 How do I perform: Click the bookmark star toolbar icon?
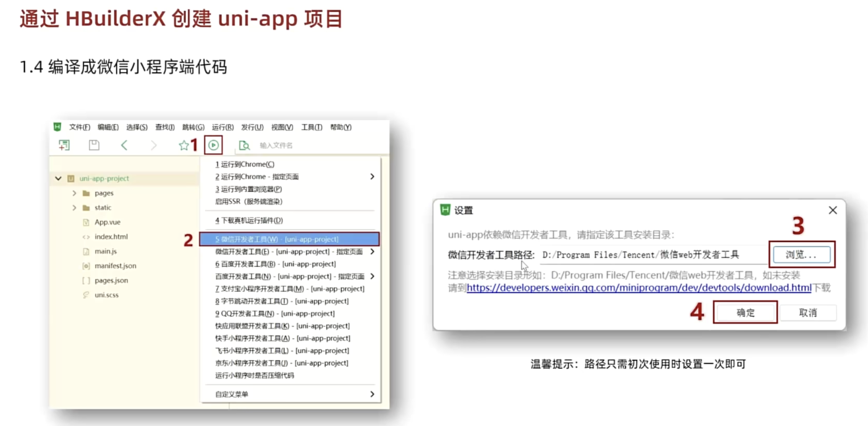click(x=184, y=145)
